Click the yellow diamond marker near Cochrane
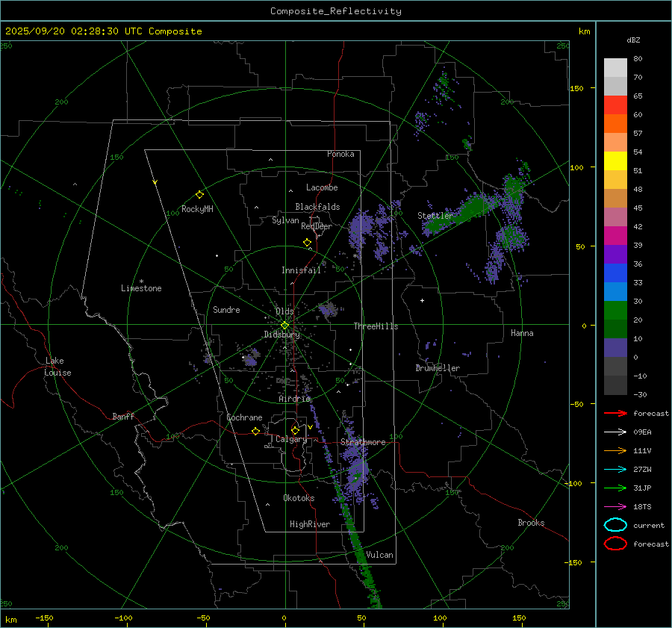The width and height of the screenshot is (672, 628). pos(255,432)
